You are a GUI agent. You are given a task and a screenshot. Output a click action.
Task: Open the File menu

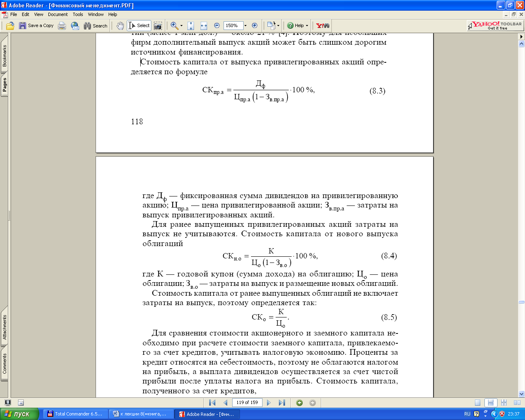[14, 14]
